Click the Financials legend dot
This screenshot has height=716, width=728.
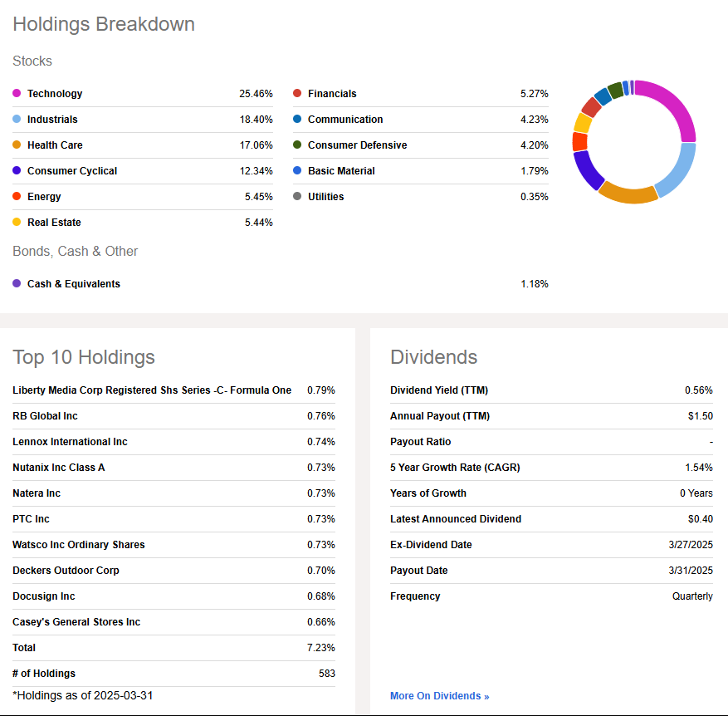click(297, 94)
